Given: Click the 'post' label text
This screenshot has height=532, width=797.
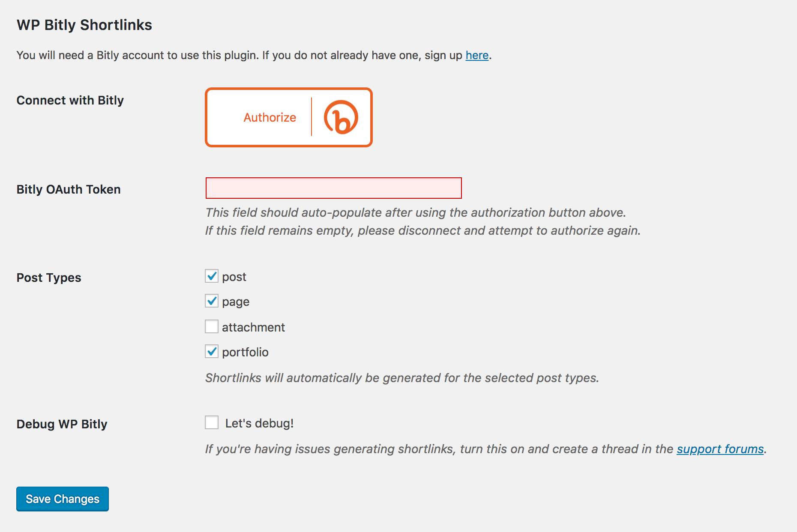Looking at the screenshot, I should [234, 277].
